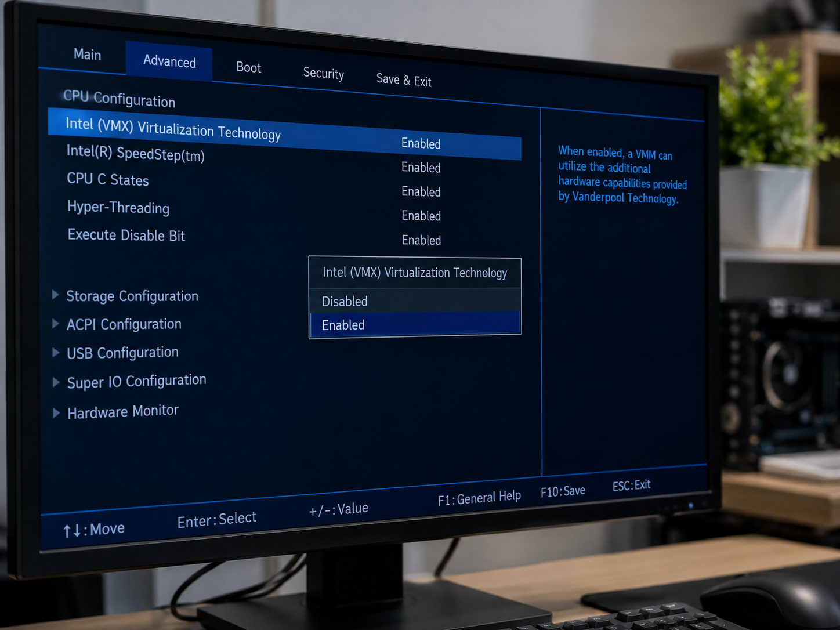
Task: Click the ESC:Exit hint
Action: 631,485
